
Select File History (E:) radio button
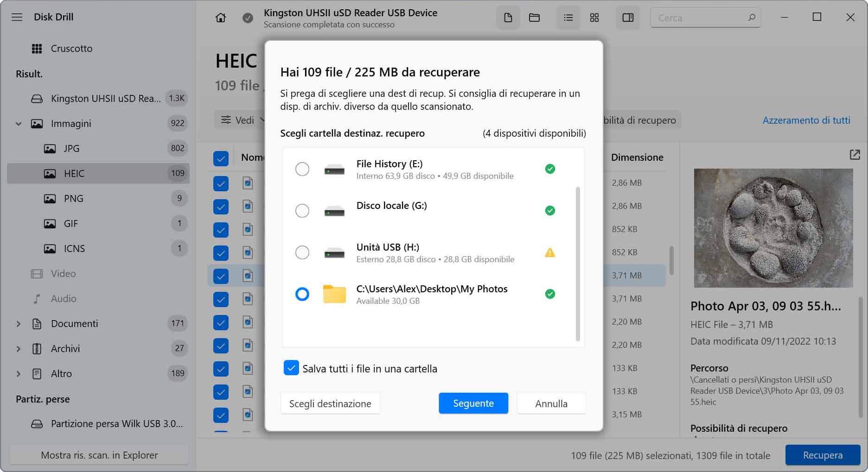click(x=302, y=169)
